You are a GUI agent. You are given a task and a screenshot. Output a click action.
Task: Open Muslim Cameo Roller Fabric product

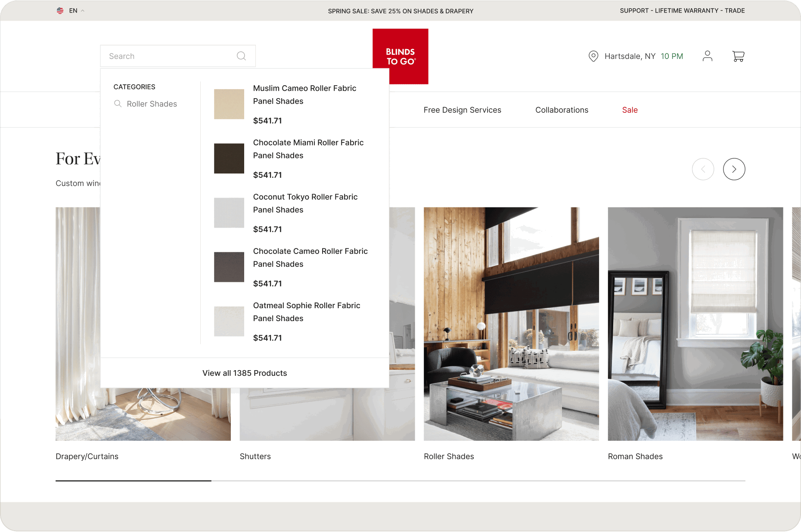coord(304,95)
